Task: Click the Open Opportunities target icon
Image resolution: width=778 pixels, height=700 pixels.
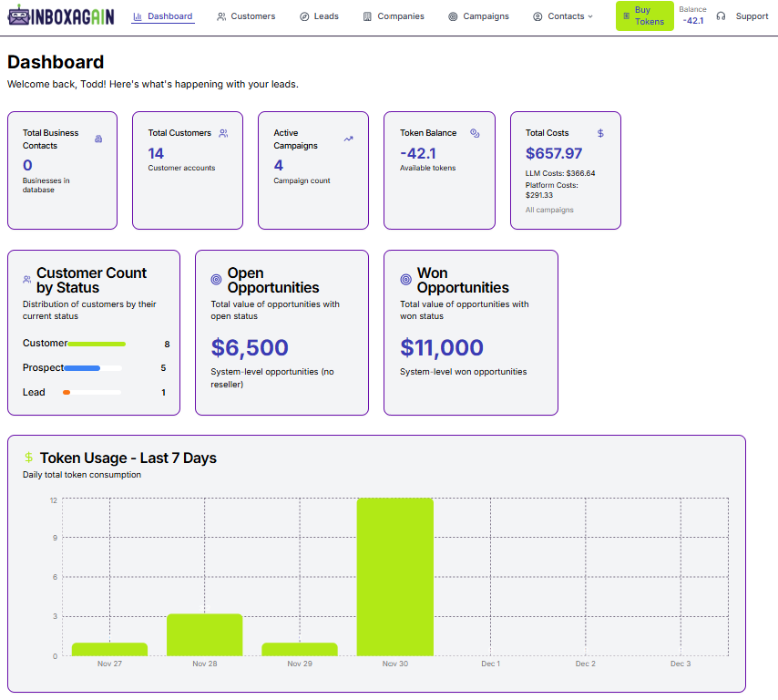Action: [x=216, y=280]
